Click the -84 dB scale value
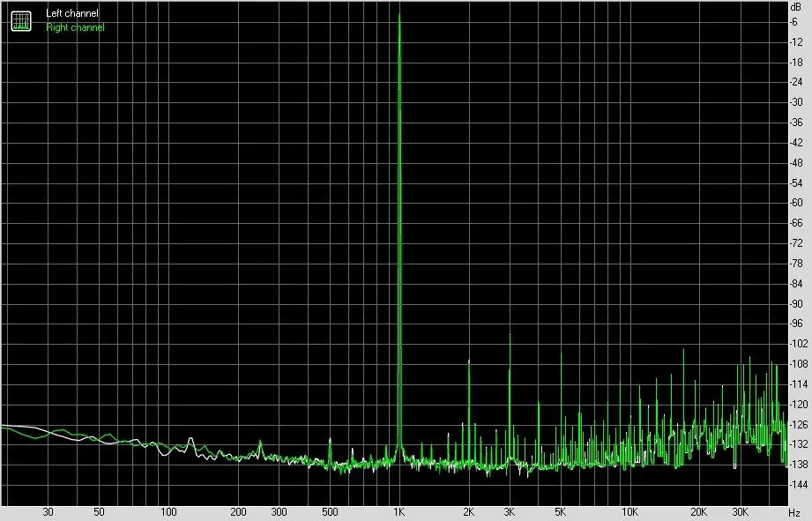 tap(796, 283)
